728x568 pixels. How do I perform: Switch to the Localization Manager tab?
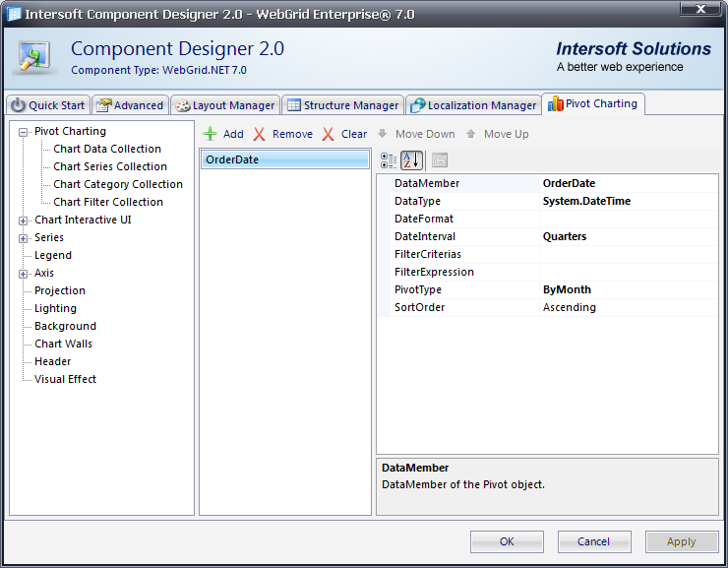(473, 105)
